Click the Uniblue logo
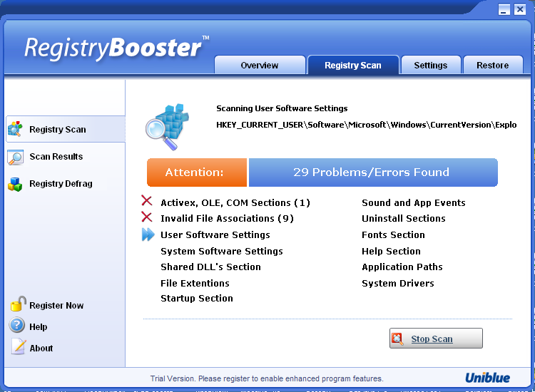 [488, 378]
